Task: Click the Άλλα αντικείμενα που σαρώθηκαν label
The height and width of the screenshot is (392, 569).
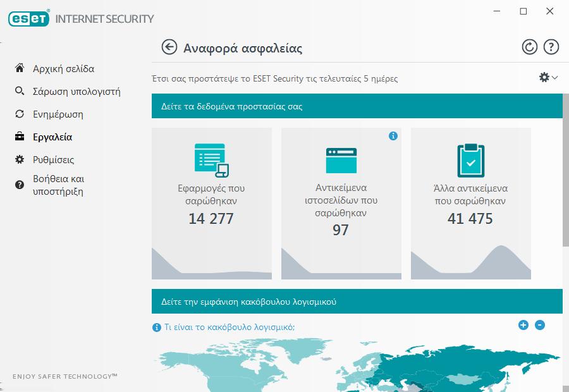Action: pos(470,195)
